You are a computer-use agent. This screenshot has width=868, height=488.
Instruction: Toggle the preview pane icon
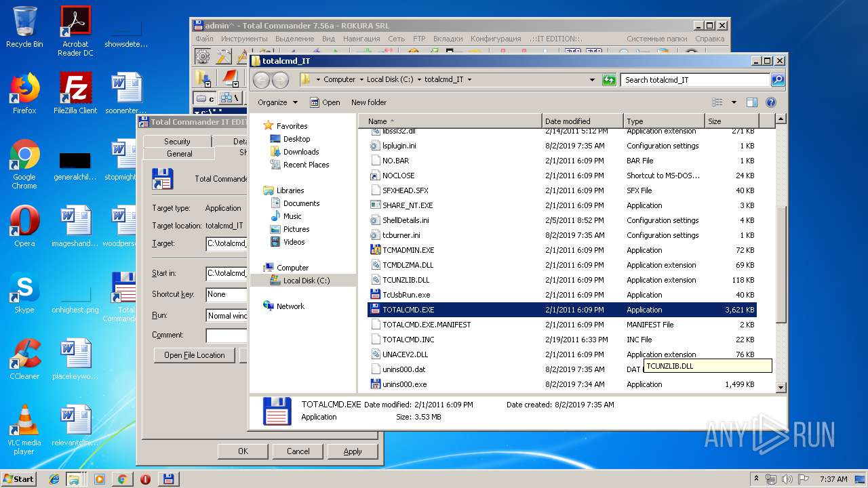tap(751, 102)
